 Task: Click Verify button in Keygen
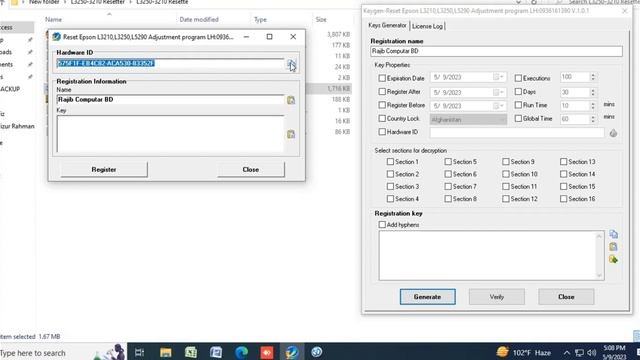click(x=497, y=297)
